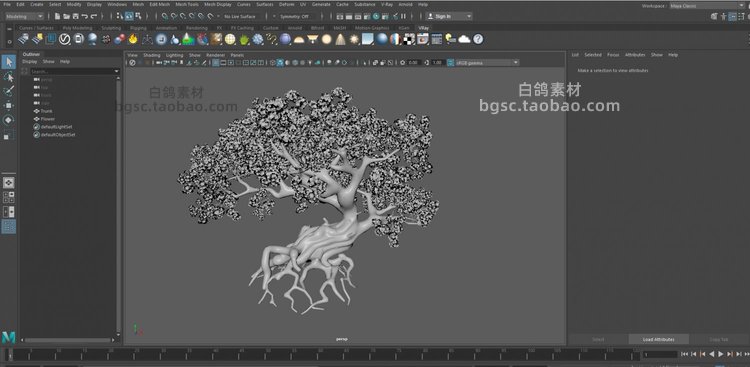Image resolution: width=750 pixels, height=367 pixels.
Task: Open the viewport Shading menu
Action: pyautogui.click(x=152, y=55)
